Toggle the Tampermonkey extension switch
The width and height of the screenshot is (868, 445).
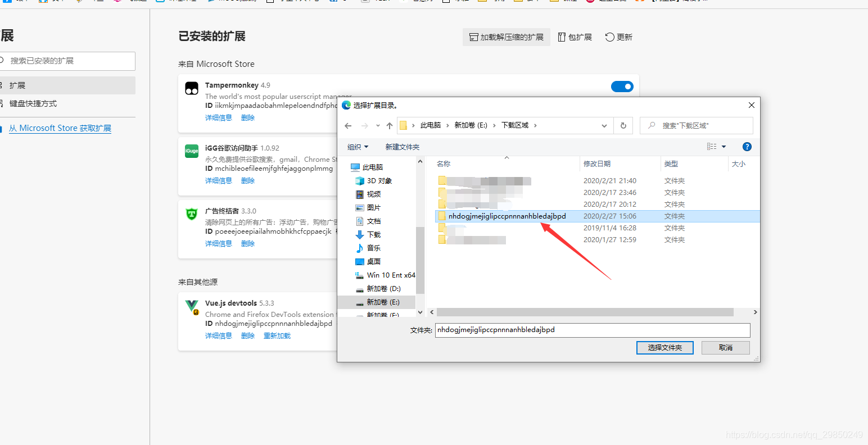622,87
